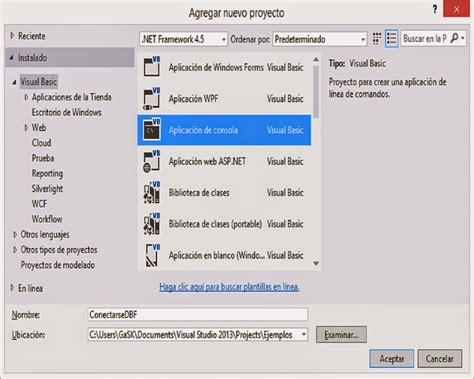Select the Workflow category
This screenshot has height=379, width=474.
click(47, 219)
